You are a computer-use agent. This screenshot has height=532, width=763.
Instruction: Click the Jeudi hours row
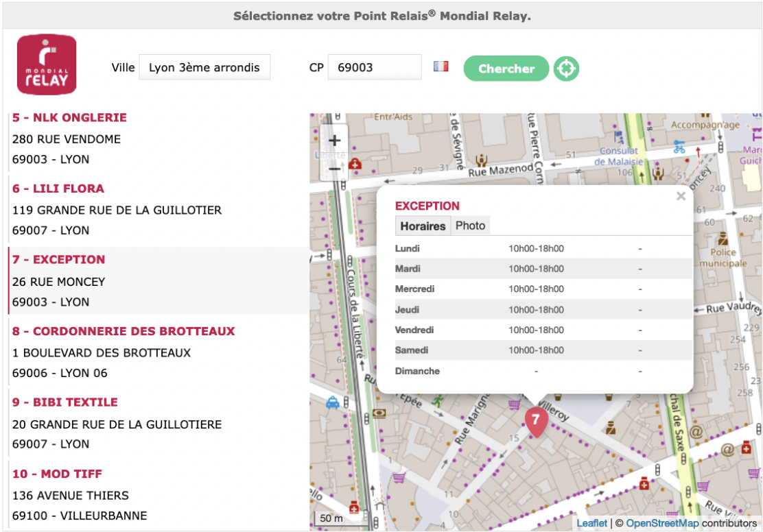click(543, 309)
